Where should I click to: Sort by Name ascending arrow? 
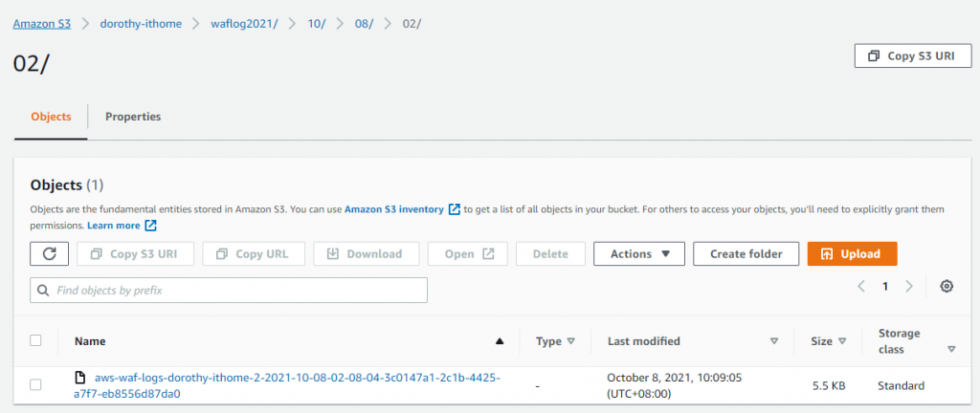pyautogui.click(x=499, y=341)
